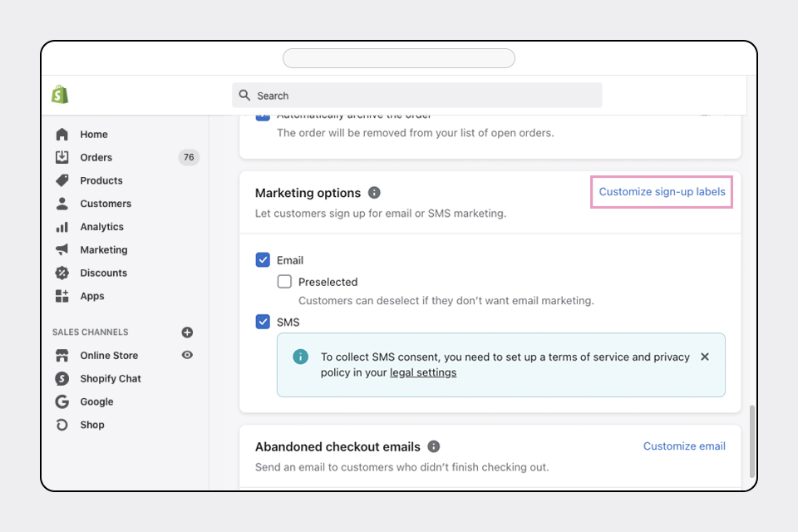Dismiss the SMS consent banner
The width and height of the screenshot is (798, 532).
(705, 357)
